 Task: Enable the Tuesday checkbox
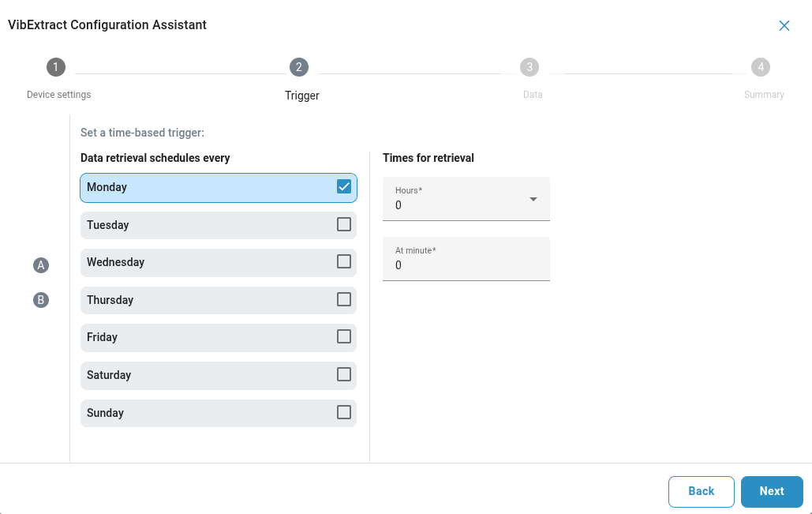click(344, 224)
